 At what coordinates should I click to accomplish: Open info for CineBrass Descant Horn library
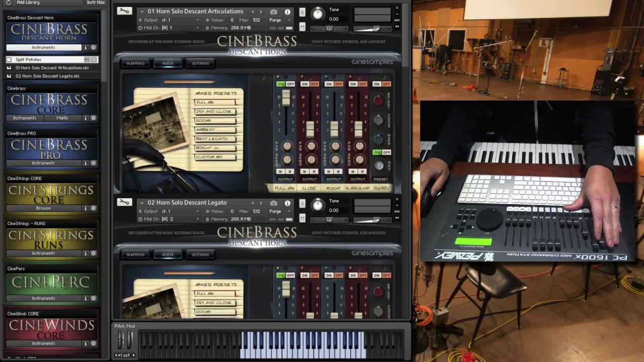click(x=86, y=47)
